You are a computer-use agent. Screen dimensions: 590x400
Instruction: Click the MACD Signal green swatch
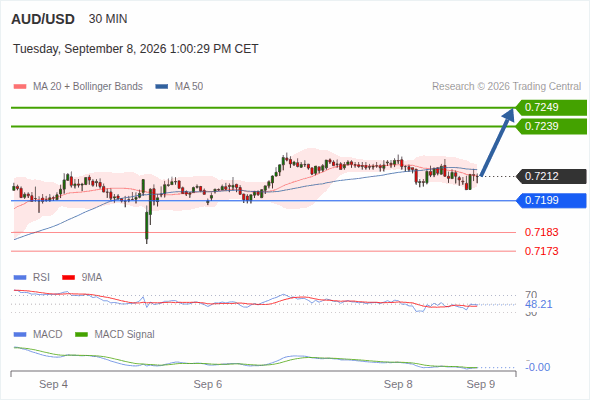[81, 335]
